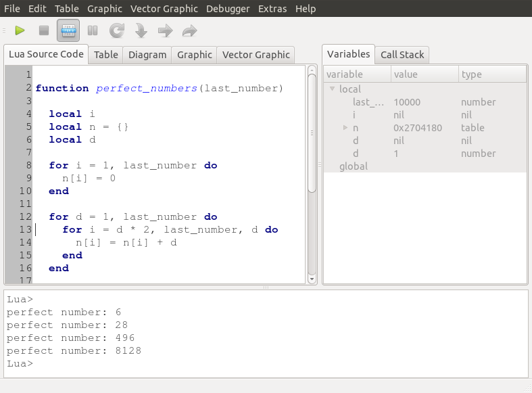Open the Graphic menu
The width and height of the screenshot is (532, 393).
point(105,9)
